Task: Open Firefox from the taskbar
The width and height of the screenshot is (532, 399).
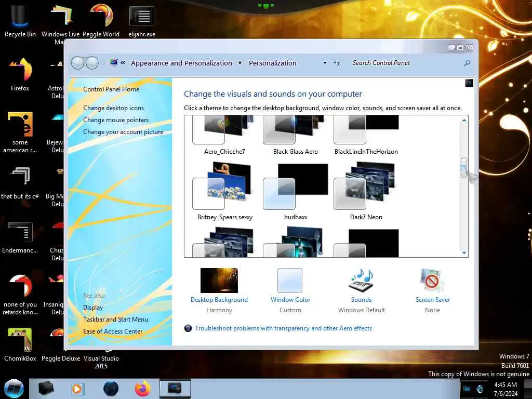Action: pyautogui.click(x=143, y=389)
